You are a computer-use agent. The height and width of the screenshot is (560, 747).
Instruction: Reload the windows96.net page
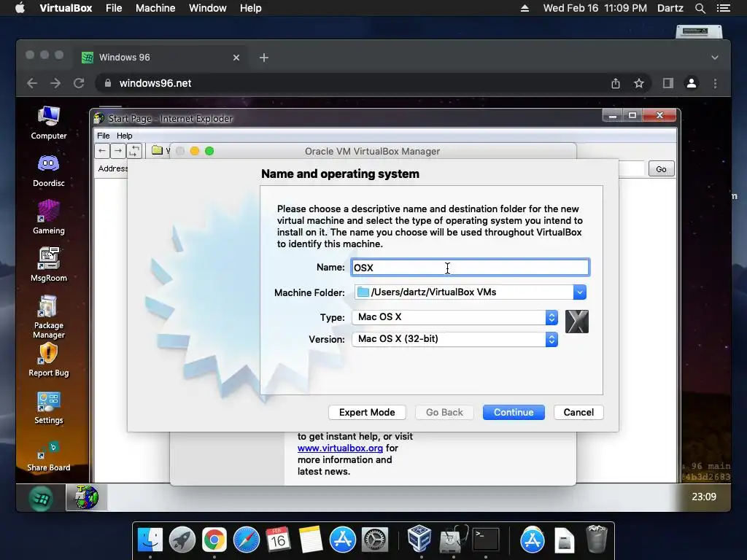[x=79, y=83]
